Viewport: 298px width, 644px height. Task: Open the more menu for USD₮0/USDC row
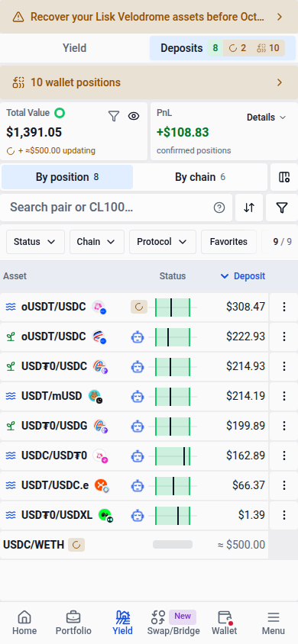(x=284, y=366)
